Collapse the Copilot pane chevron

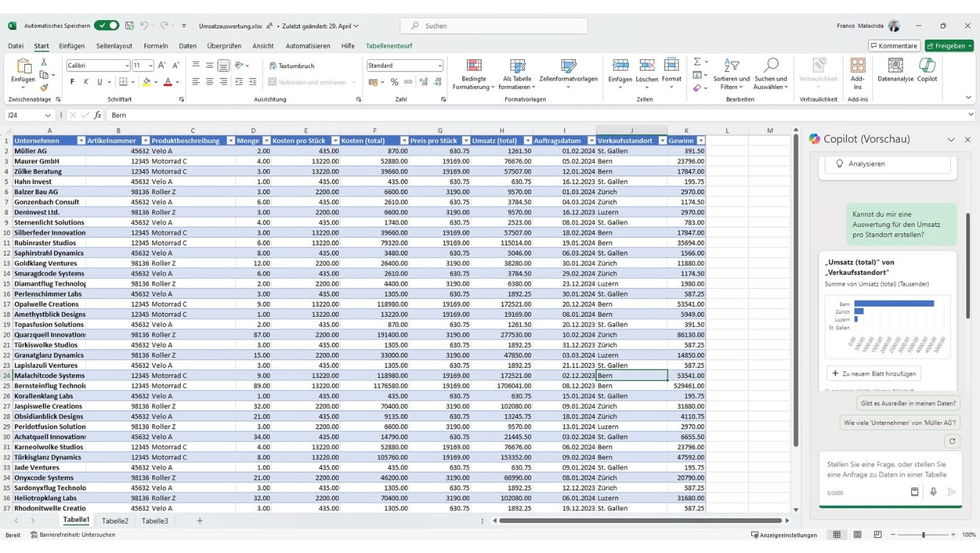(x=951, y=140)
